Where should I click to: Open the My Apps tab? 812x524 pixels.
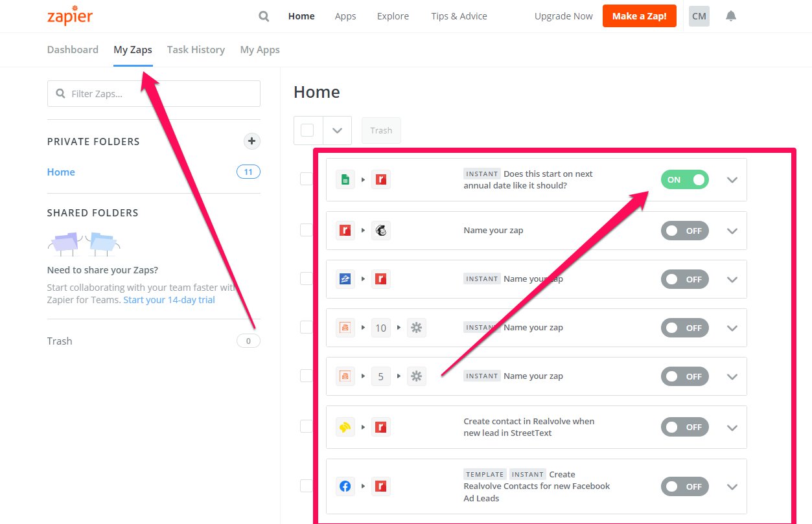point(260,50)
